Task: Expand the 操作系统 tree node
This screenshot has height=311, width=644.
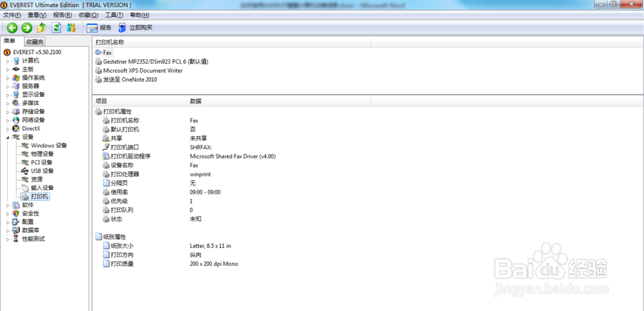Action: tap(7, 78)
